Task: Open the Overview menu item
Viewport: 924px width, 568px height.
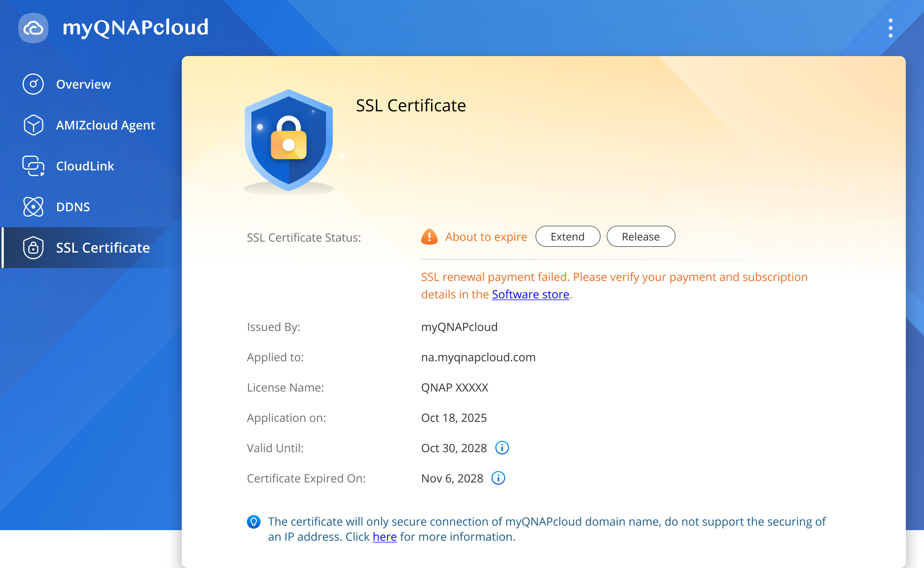Action: [83, 84]
